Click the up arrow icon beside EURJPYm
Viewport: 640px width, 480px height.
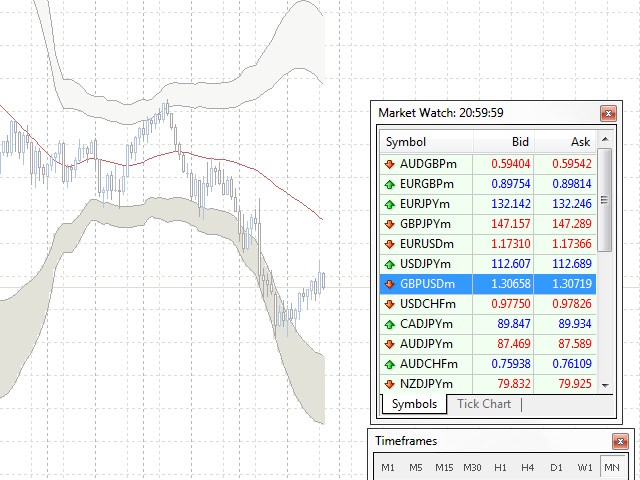pyautogui.click(x=389, y=204)
